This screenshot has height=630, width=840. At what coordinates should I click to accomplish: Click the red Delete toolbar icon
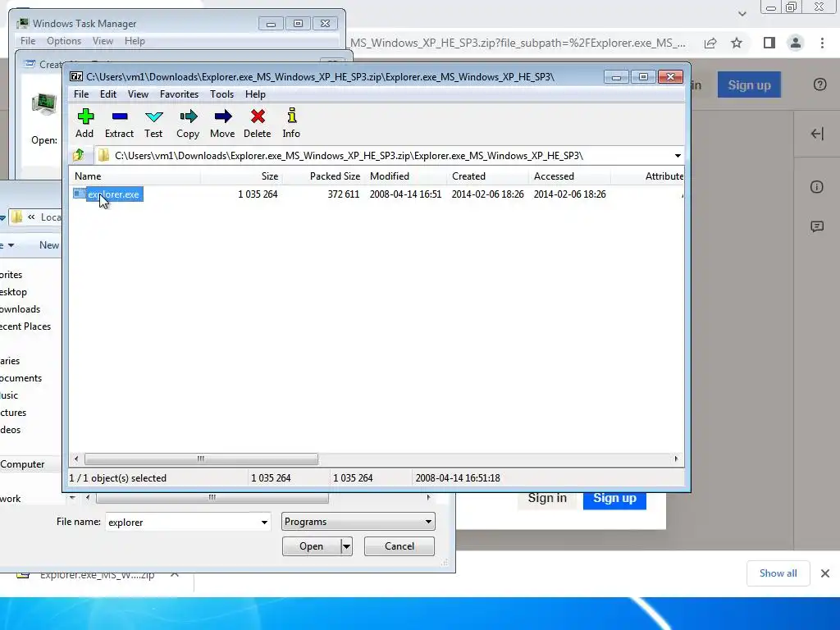click(x=257, y=123)
